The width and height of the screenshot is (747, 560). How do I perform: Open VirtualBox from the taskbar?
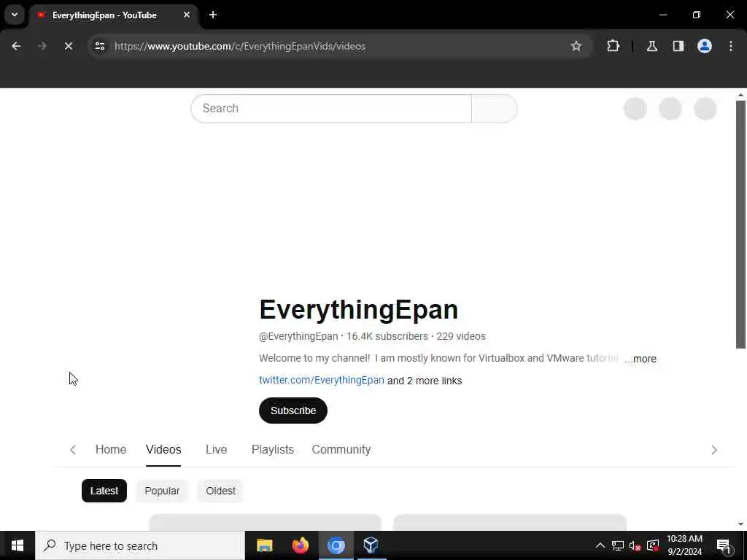(x=371, y=545)
